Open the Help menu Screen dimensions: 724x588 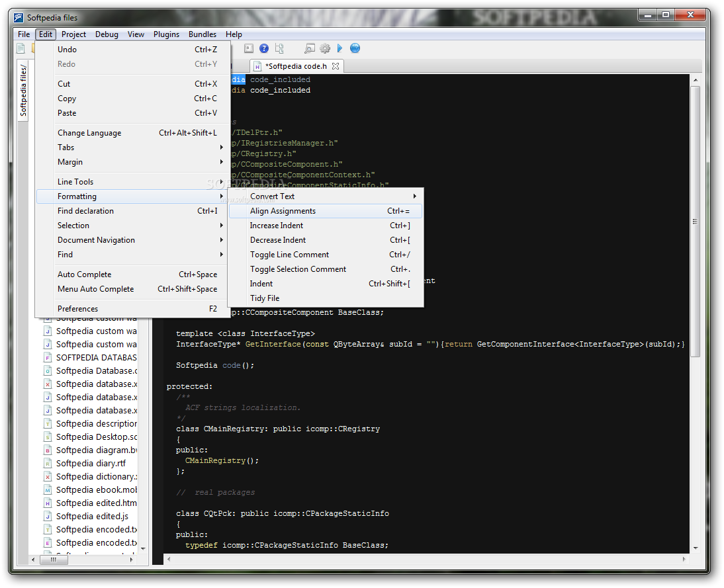tap(234, 34)
